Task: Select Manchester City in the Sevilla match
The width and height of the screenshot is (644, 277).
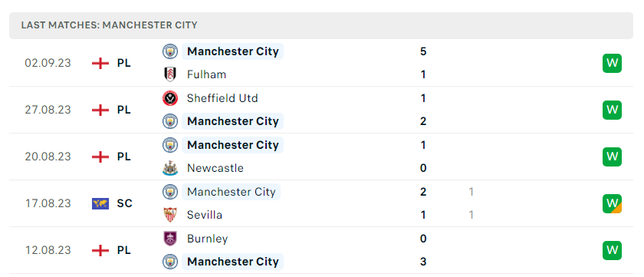Action: [x=232, y=192]
